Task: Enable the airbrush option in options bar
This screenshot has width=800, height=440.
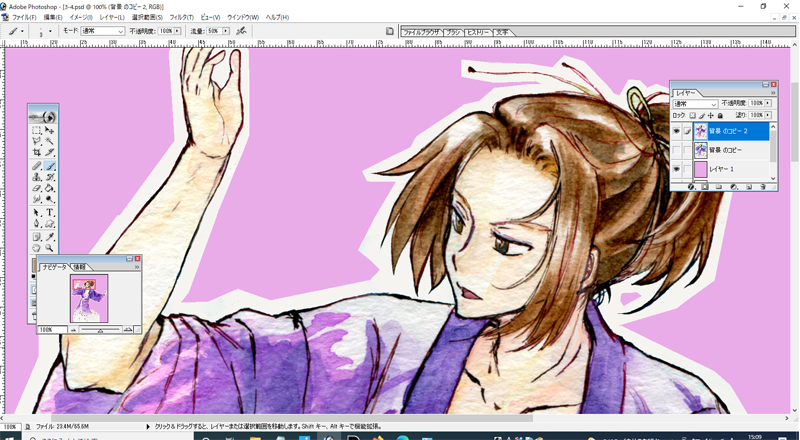Action: point(241,31)
